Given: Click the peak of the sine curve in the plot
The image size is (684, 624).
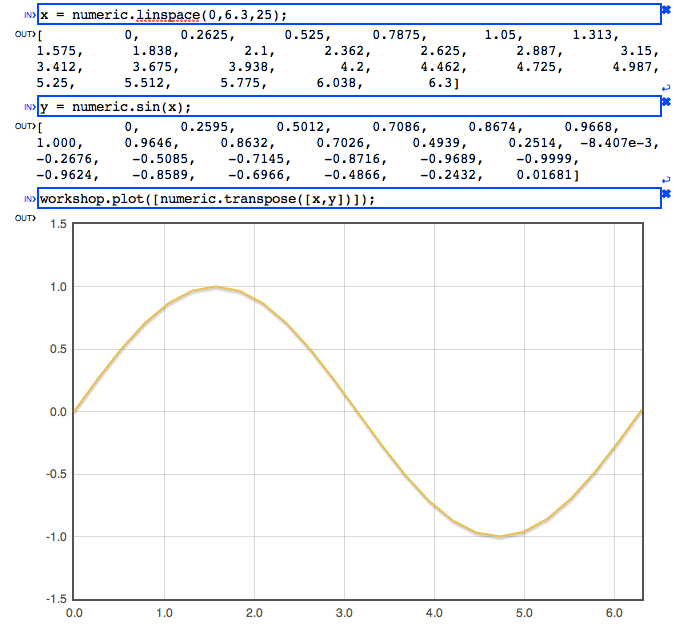Looking at the screenshot, I should (215, 287).
